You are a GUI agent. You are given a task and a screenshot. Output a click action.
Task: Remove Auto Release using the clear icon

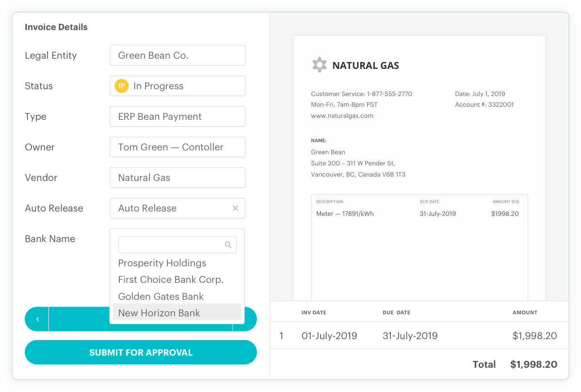click(235, 208)
